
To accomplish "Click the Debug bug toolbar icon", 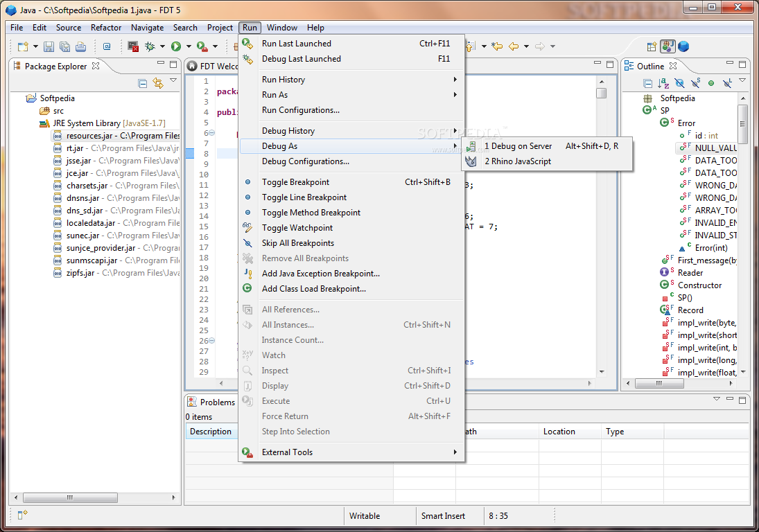I will [x=150, y=46].
